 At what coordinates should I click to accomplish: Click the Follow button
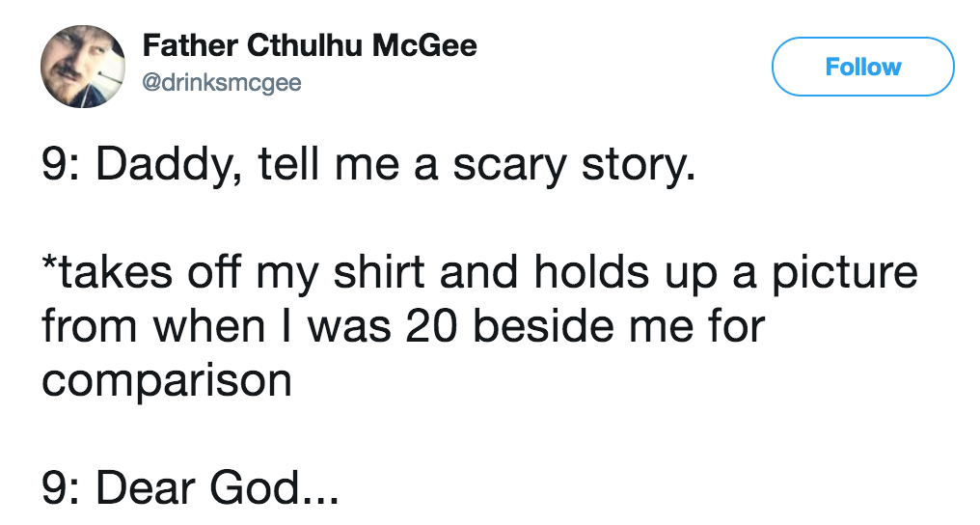pos(862,67)
